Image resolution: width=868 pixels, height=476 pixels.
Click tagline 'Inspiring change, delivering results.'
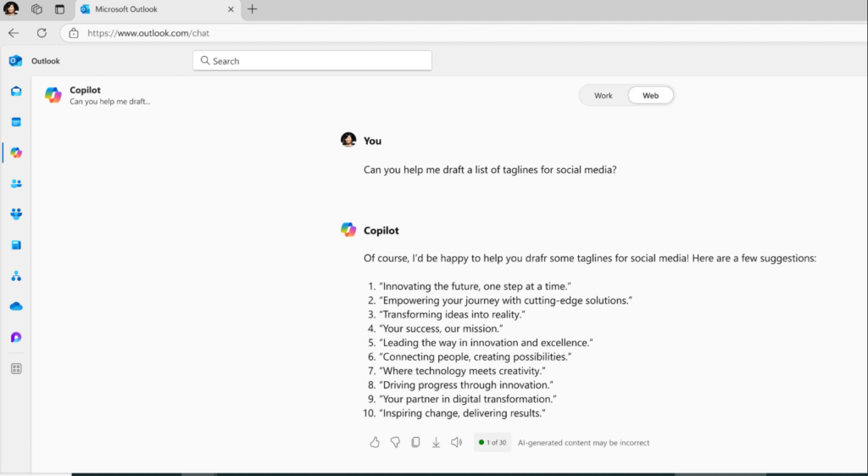click(462, 413)
